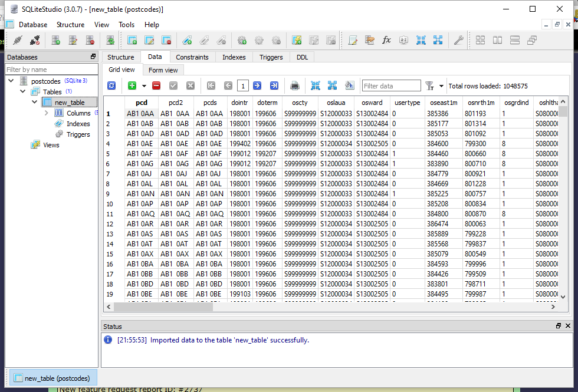Open the Tools menu
This screenshot has width=578, height=392.
[127, 25]
